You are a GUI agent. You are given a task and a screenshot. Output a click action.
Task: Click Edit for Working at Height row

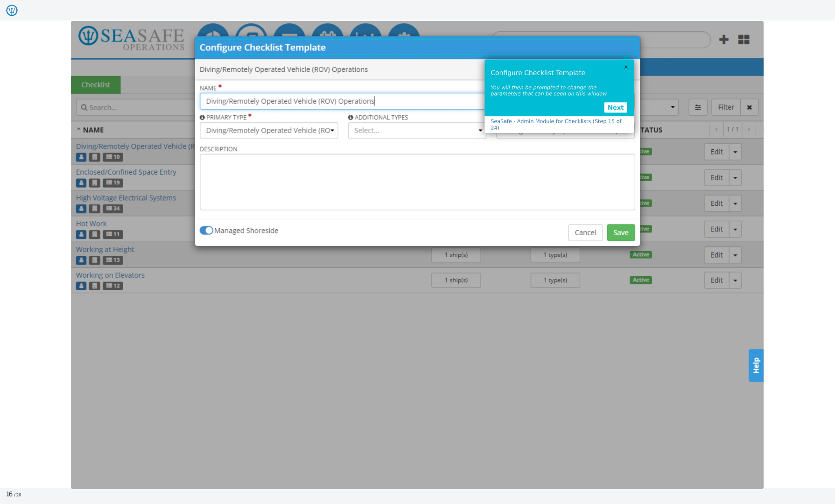716,255
